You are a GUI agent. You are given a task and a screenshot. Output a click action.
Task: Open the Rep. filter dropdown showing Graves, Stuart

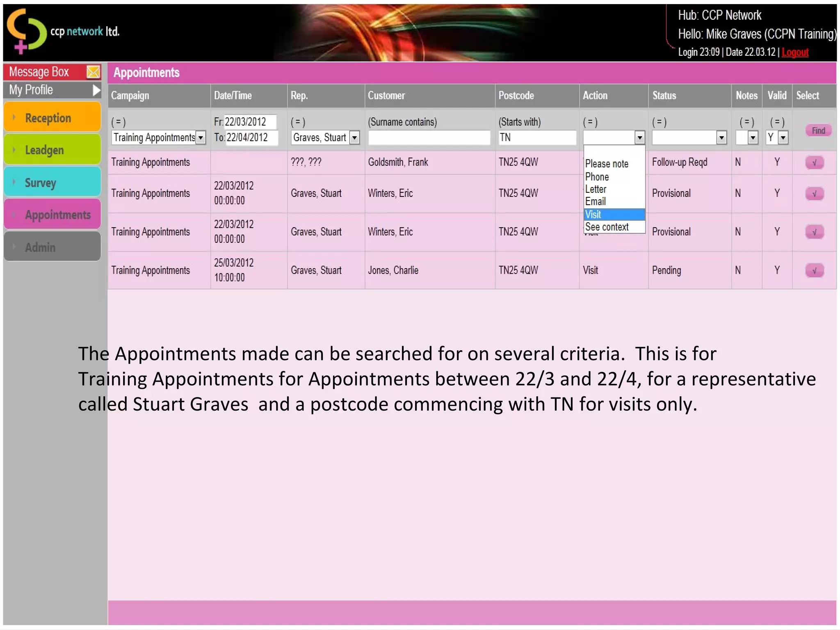[x=355, y=138]
